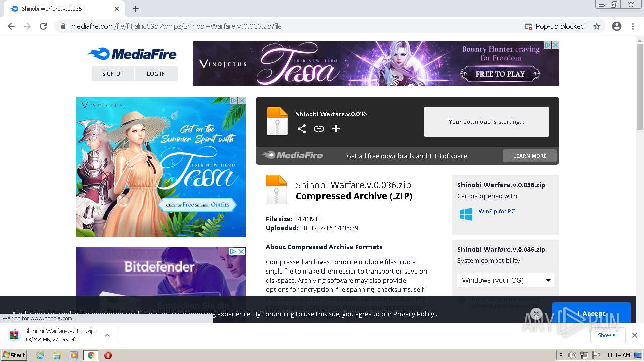
Task: Click the File size 24.41MB text
Action: 293,219
